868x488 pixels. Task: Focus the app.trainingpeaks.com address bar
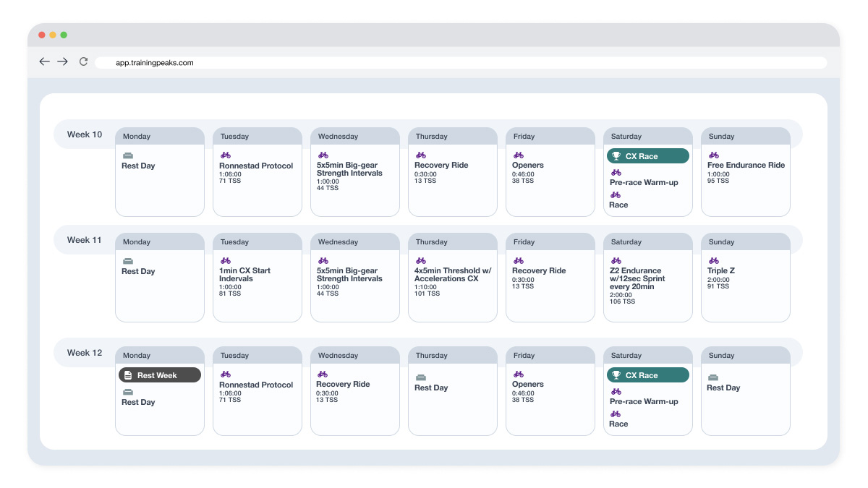pyautogui.click(x=460, y=63)
